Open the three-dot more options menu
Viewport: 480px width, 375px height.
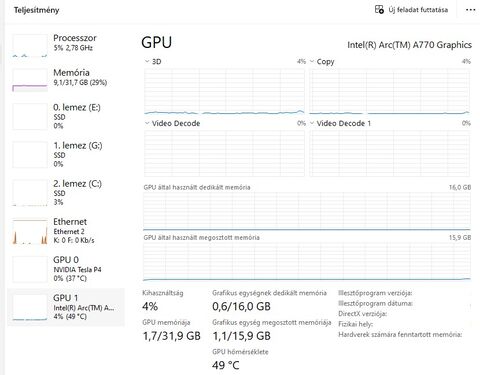click(x=470, y=10)
